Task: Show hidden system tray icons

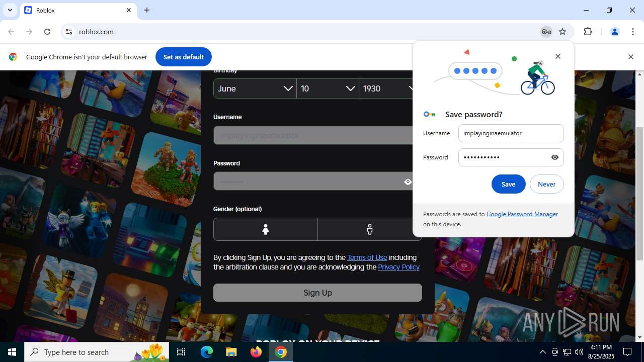Action: 542,352
